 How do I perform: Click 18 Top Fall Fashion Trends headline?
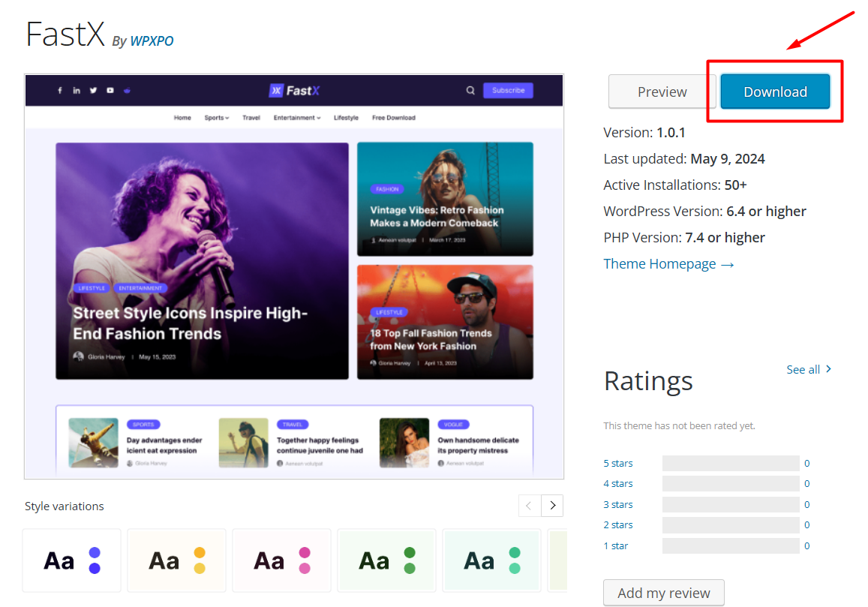(431, 339)
